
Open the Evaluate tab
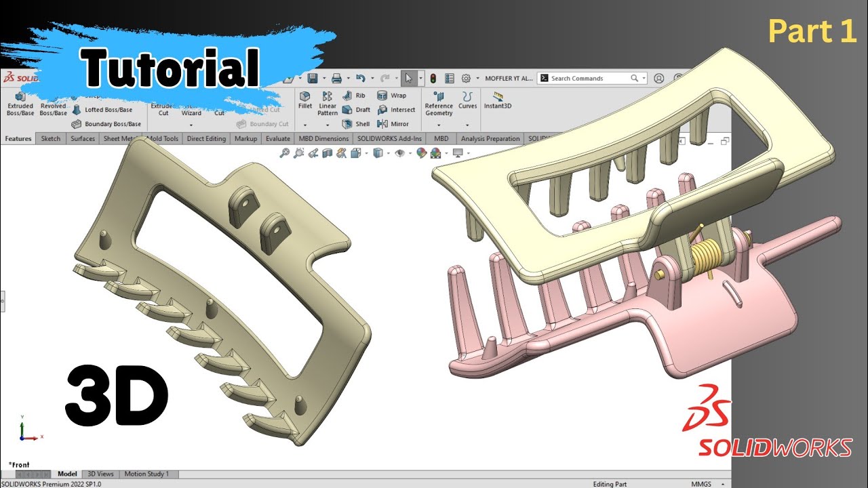[278, 139]
